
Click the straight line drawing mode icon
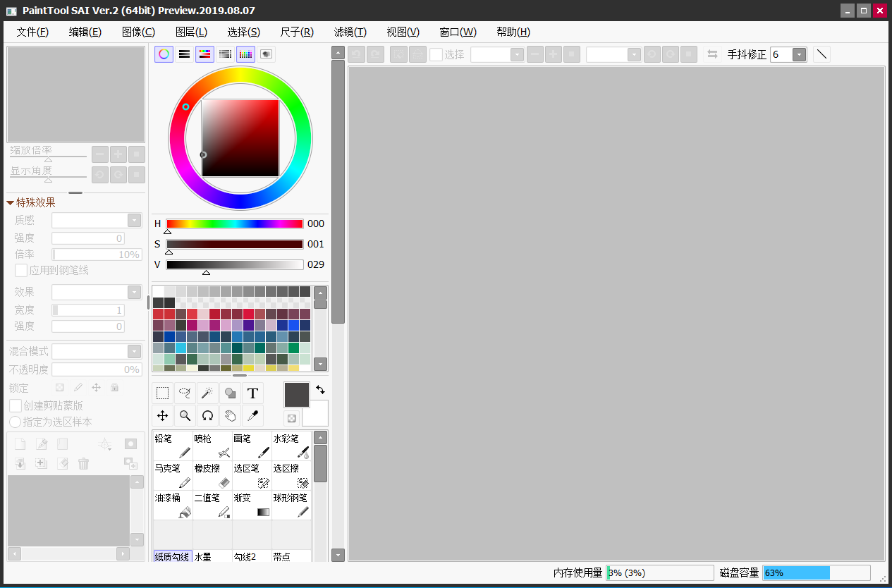coord(821,54)
